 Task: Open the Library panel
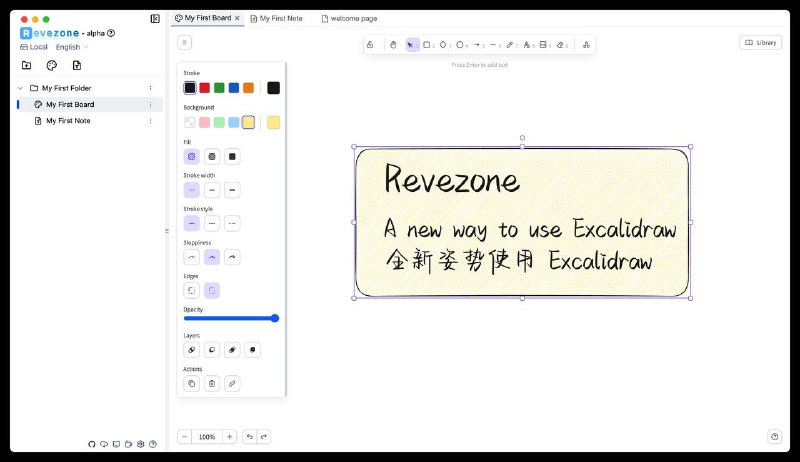pos(761,42)
